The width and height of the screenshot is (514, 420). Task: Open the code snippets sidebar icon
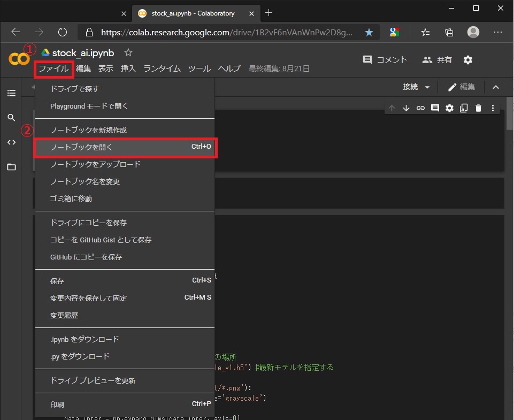click(x=11, y=142)
